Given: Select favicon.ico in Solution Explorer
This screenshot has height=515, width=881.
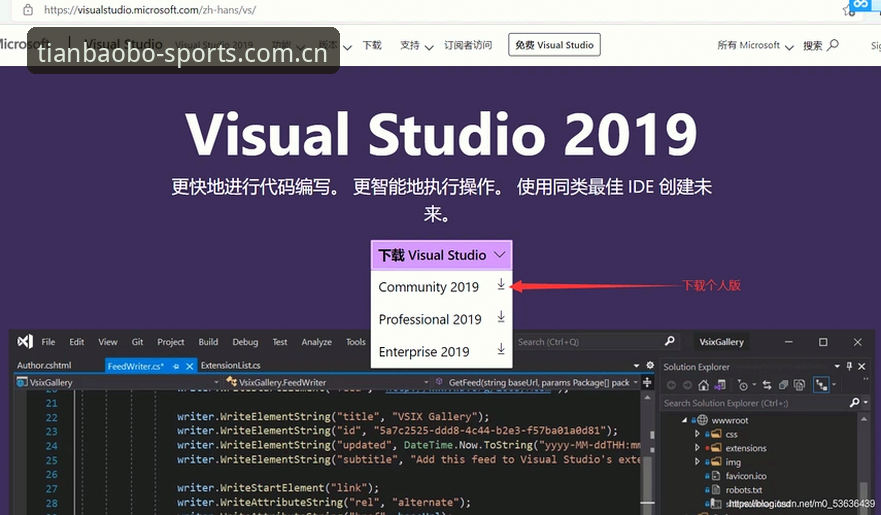Looking at the screenshot, I should (x=745, y=476).
